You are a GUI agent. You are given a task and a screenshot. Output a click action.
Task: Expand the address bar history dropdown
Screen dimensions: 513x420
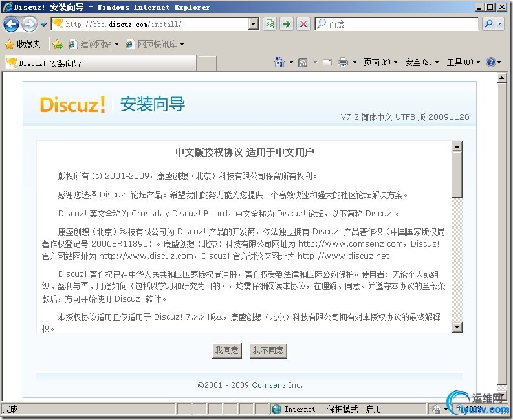point(254,24)
